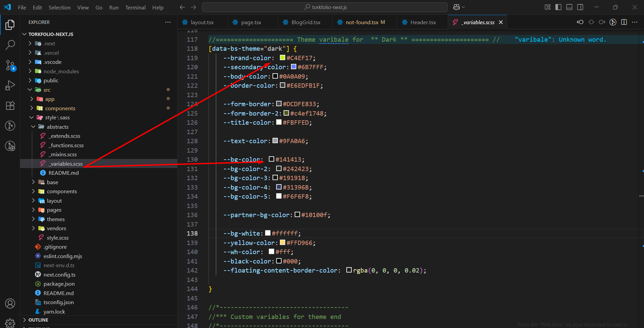Open the Selection menu

click(59, 7)
